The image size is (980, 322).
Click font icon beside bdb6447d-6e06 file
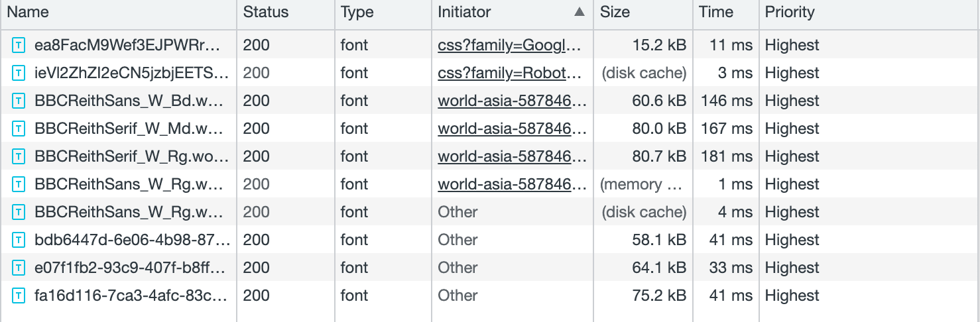coord(20,241)
